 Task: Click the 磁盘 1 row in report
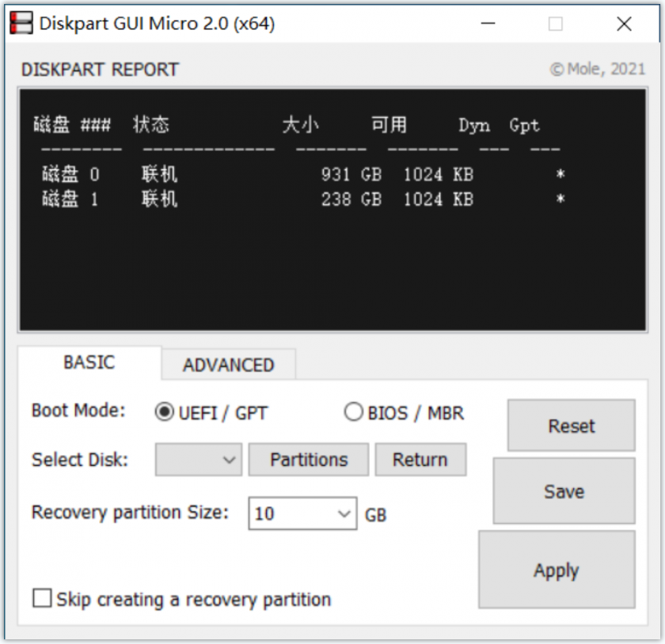302,199
